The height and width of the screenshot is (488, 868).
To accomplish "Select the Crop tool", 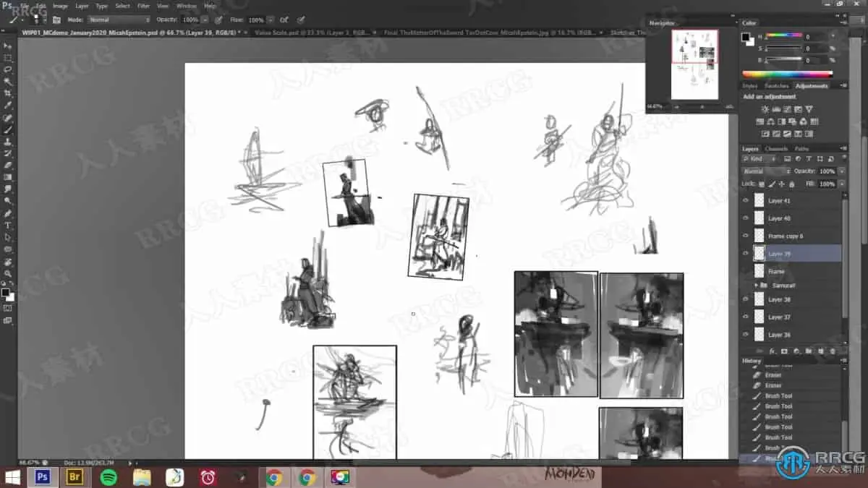I will (x=8, y=94).
